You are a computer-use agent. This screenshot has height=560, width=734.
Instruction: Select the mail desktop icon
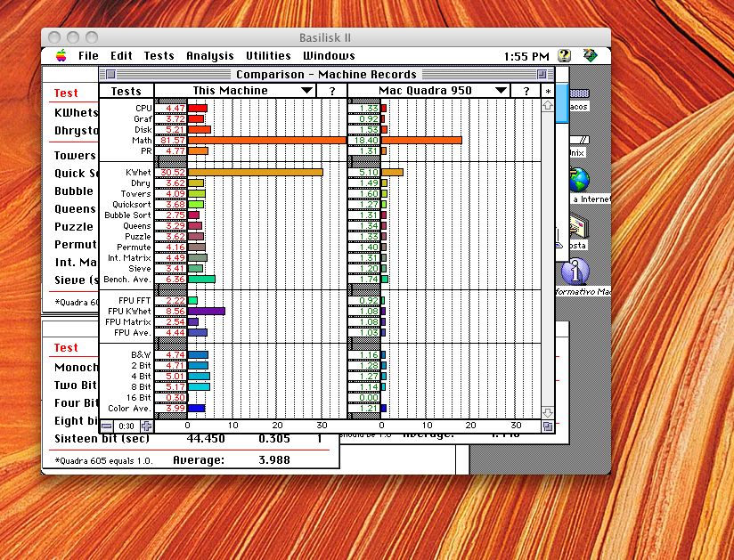pos(579,226)
